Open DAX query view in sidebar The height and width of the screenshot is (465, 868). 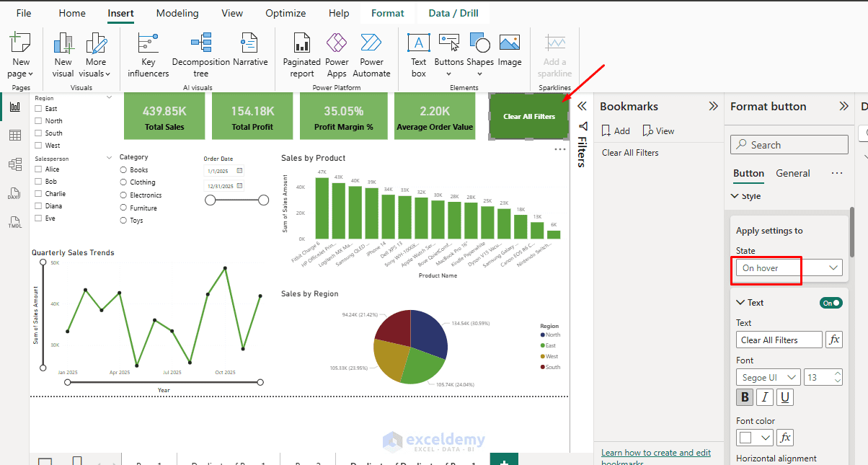(14, 193)
